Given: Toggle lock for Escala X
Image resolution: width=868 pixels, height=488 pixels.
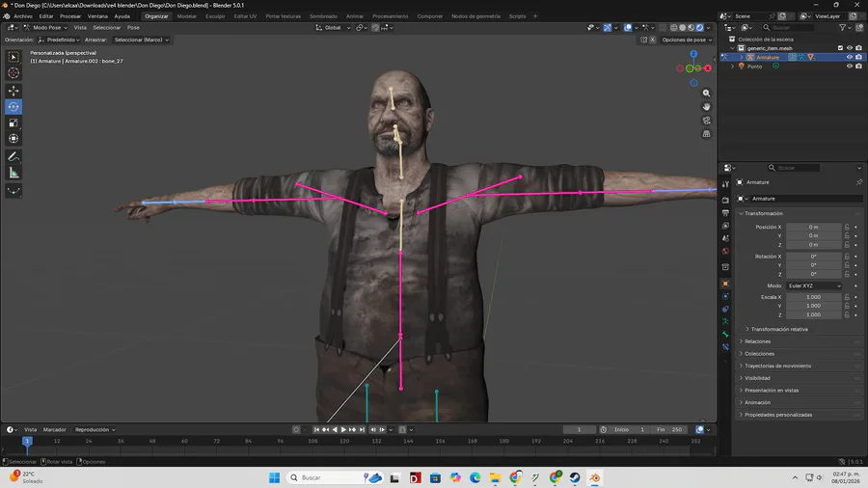Looking at the screenshot, I should pyautogui.click(x=847, y=297).
